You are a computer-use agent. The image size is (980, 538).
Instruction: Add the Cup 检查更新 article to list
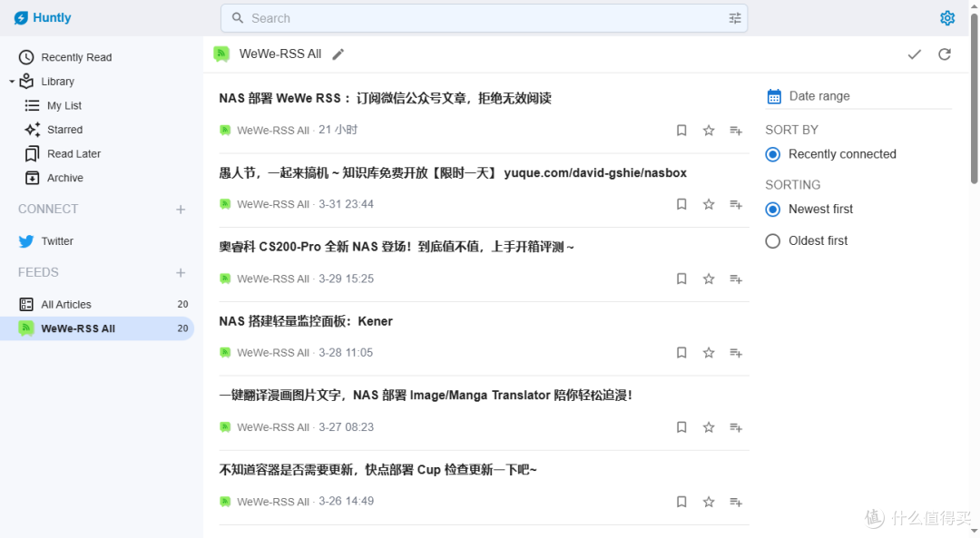736,502
